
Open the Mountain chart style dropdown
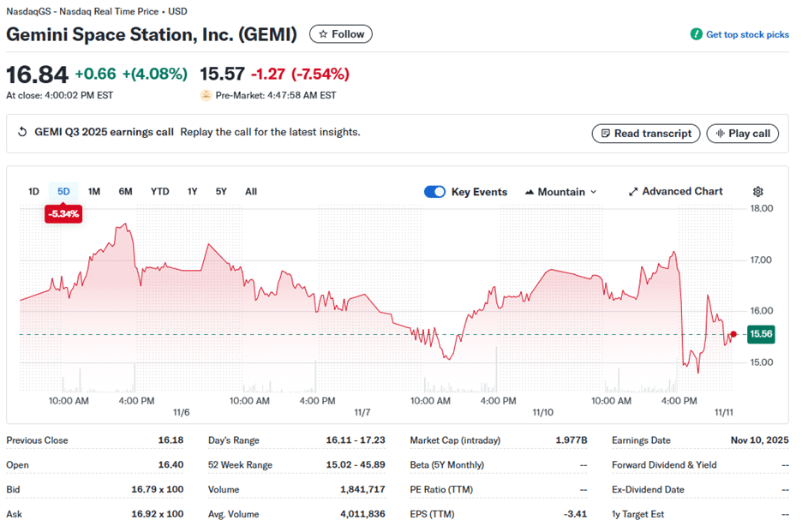point(560,191)
